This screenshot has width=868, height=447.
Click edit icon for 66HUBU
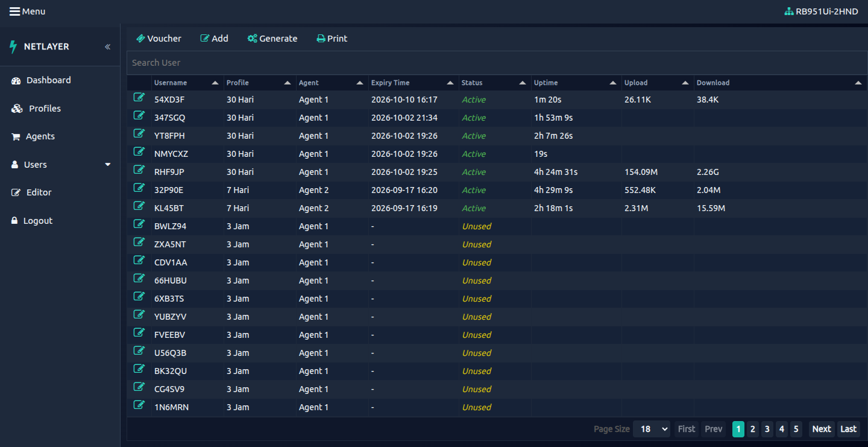tap(139, 278)
